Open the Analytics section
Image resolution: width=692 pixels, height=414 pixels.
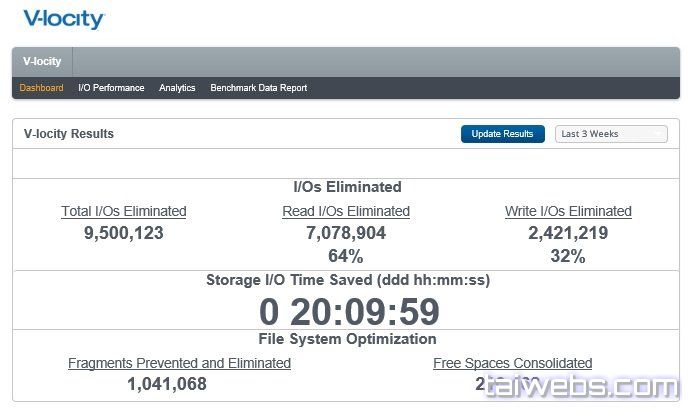point(177,88)
